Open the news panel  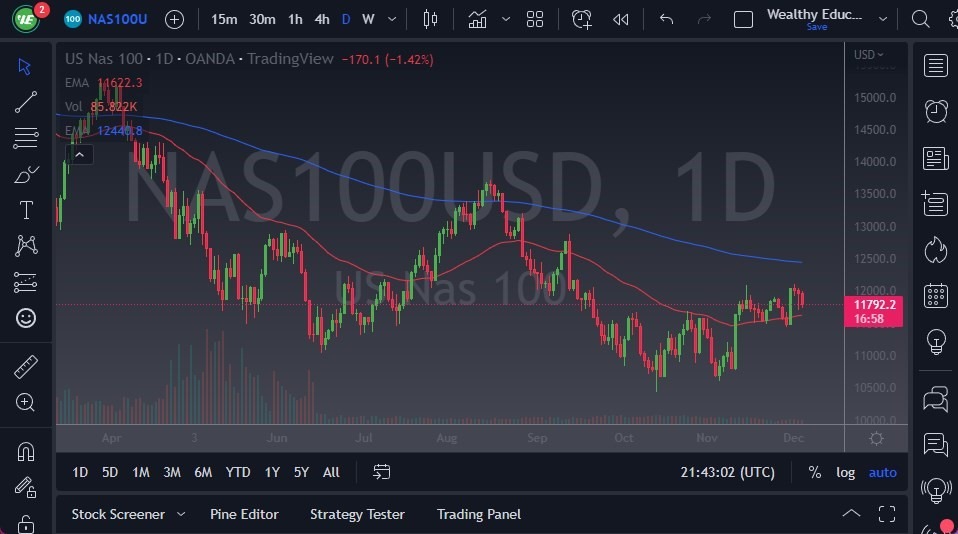935,158
